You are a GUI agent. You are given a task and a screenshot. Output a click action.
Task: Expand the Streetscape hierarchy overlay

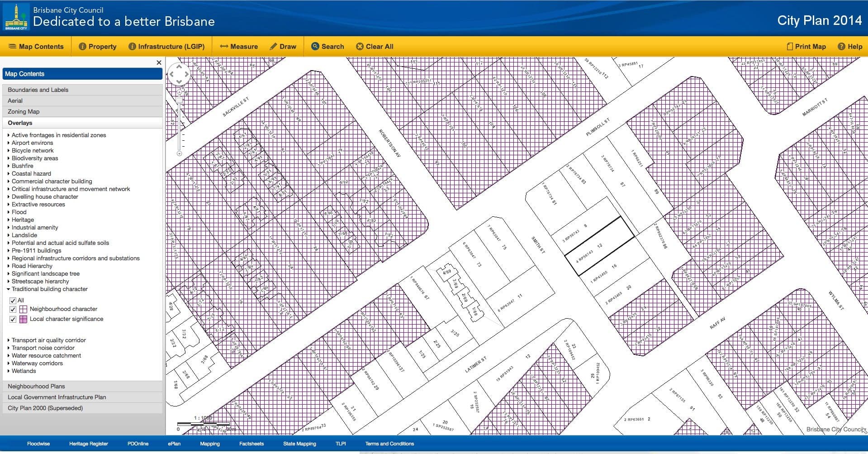[9, 282]
